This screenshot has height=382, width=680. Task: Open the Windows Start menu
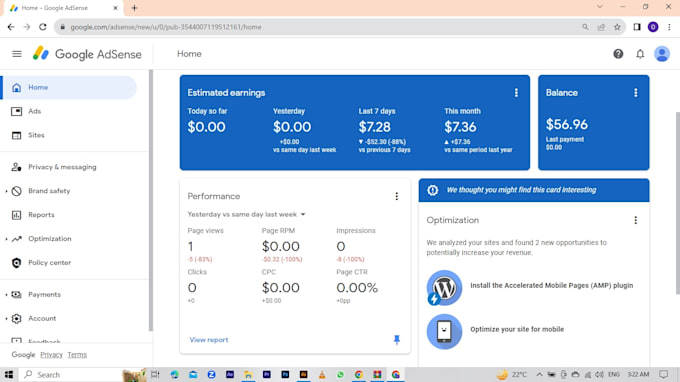[9, 375]
